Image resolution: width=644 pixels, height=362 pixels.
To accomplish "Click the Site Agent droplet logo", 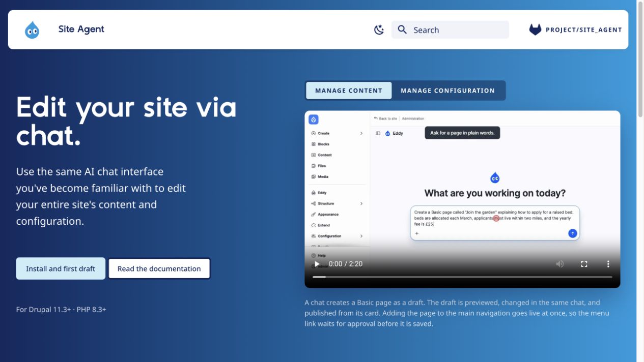I will click(32, 30).
